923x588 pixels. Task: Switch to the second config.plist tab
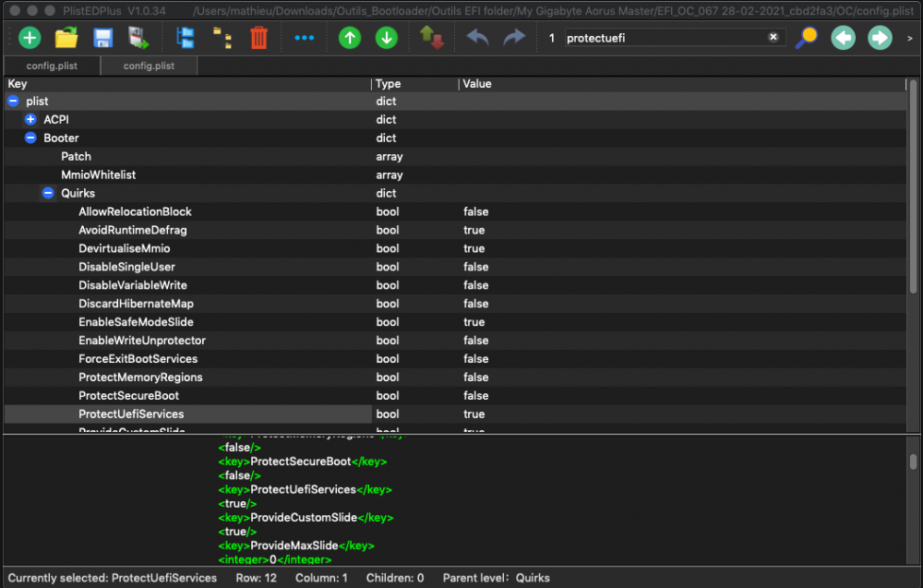point(149,66)
